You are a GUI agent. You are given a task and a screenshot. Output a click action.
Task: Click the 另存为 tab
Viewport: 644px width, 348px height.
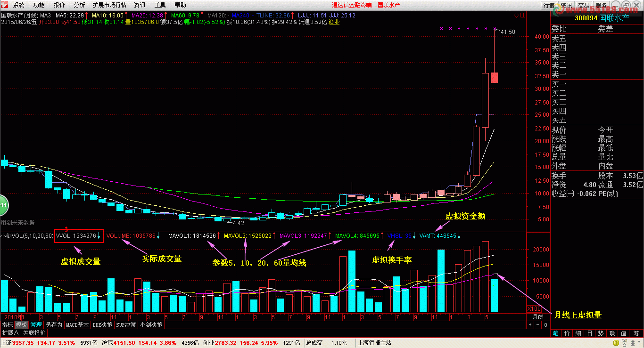coord(54,325)
